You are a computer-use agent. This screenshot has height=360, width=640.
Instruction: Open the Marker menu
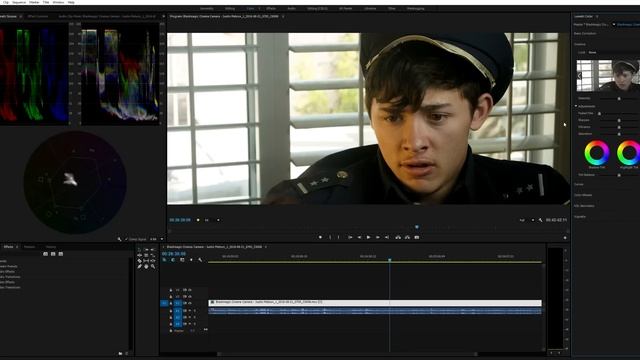(34, 2)
